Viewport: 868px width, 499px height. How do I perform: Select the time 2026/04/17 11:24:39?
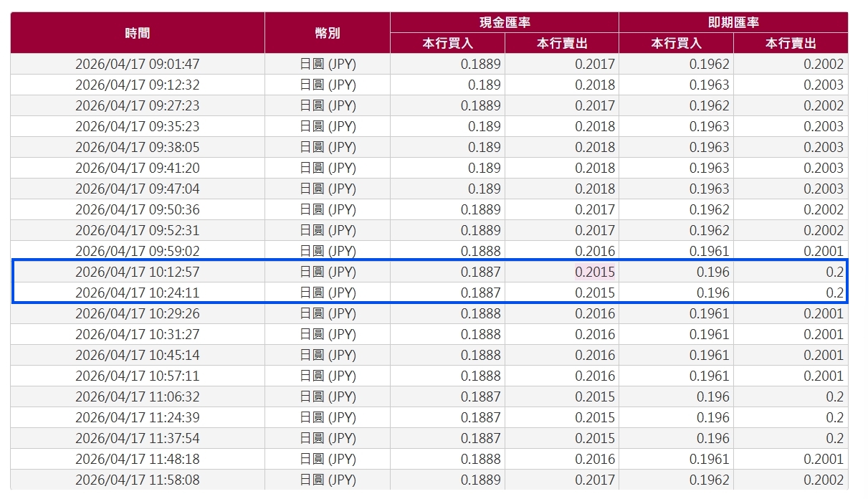pyautogui.click(x=138, y=417)
